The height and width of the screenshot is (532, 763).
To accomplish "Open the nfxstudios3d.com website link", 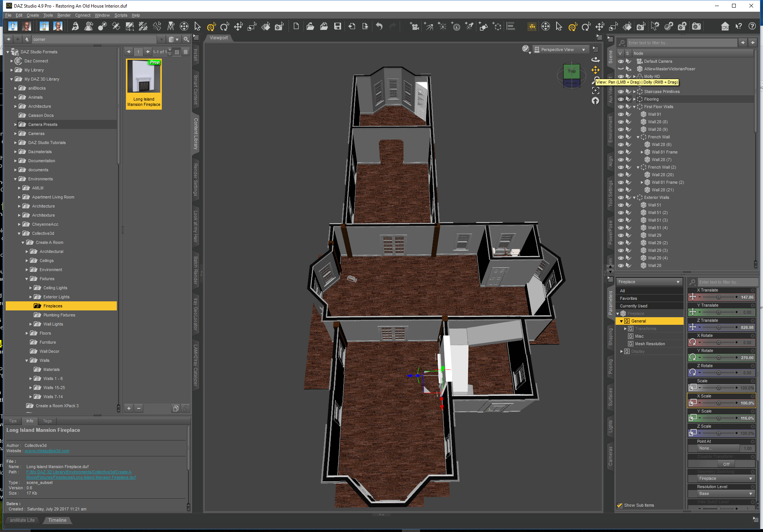I will pos(47,451).
